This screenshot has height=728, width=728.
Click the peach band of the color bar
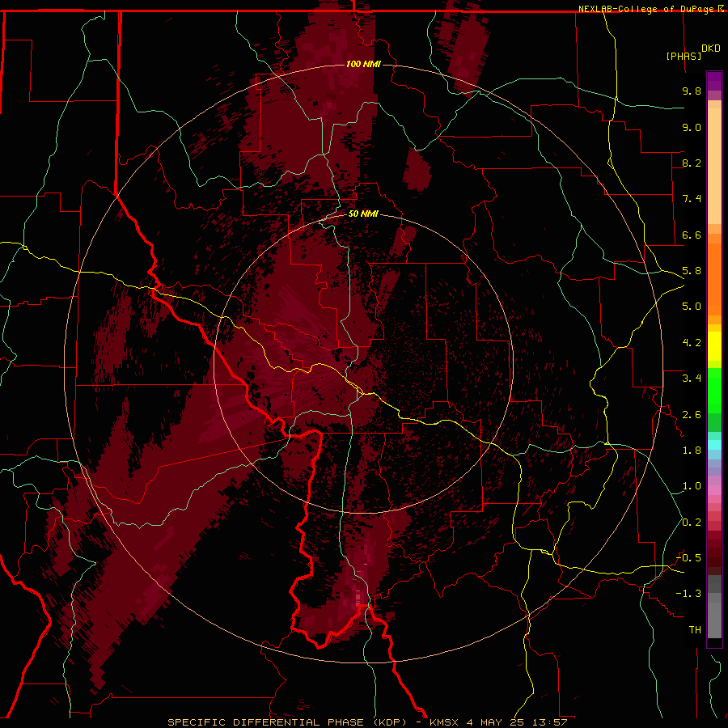714,163
